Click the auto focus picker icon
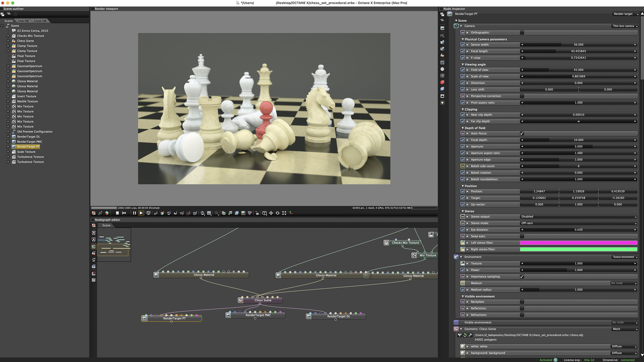Screen dimensions: 644x362 (156, 213)
